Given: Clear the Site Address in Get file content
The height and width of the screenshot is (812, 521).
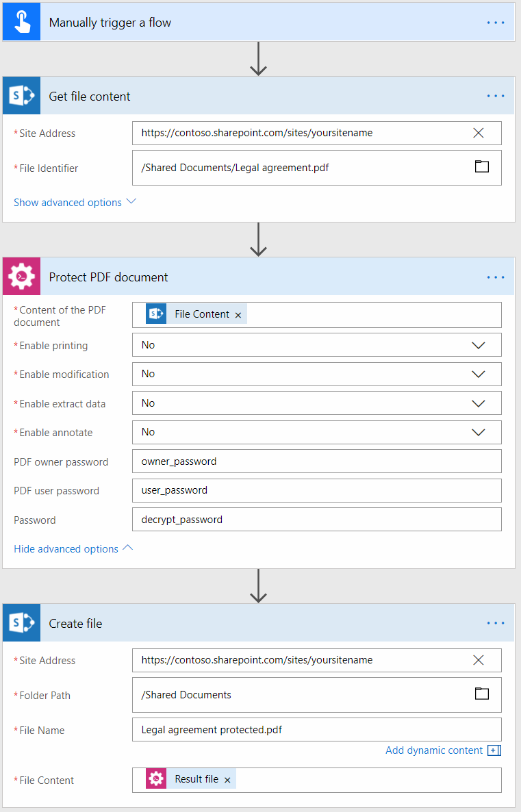Looking at the screenshot, I should click(479, 133).
